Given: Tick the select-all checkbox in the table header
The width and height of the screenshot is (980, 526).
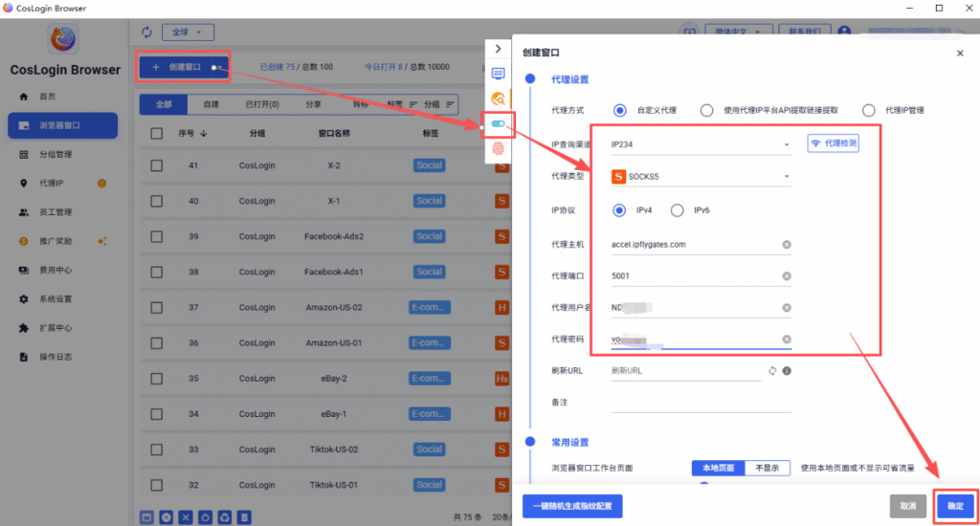Looking at the screenshot, I should tap(157, 133).
